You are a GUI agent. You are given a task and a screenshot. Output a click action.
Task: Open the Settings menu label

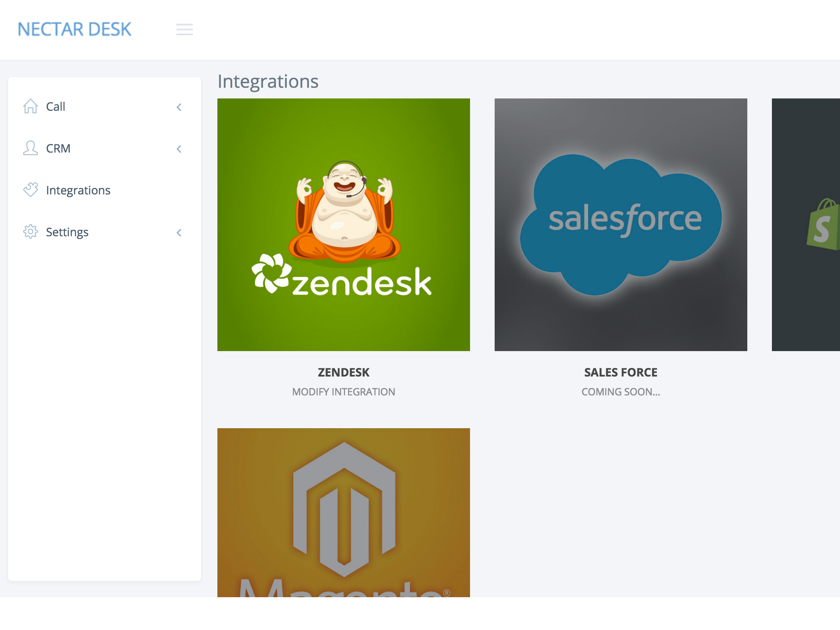pyautogui.click(x=67, y=232)
